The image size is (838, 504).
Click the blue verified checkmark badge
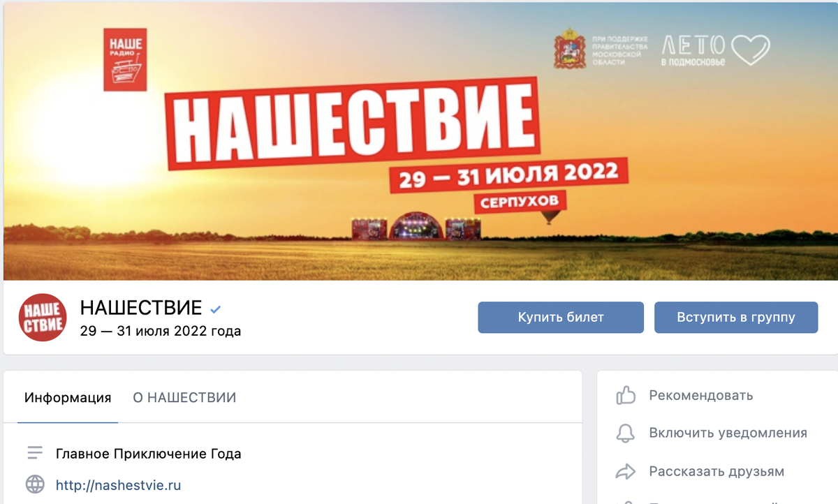(216, 308)
